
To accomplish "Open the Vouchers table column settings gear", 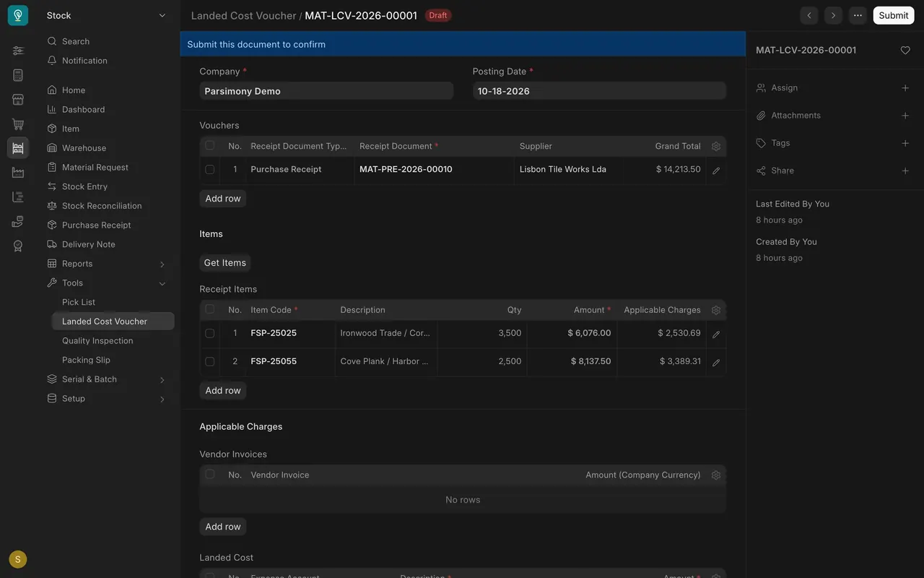I will pos(716,146).
